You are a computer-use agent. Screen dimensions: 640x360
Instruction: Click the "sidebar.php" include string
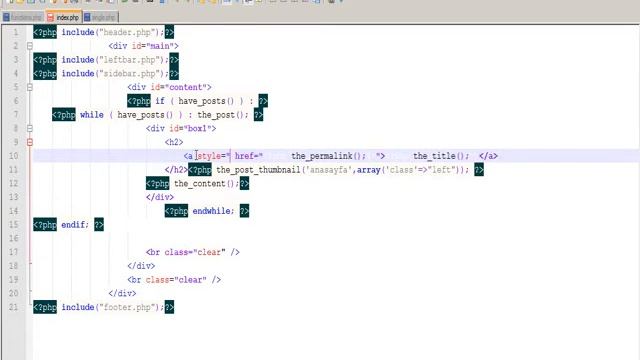(x=131, y=74)
